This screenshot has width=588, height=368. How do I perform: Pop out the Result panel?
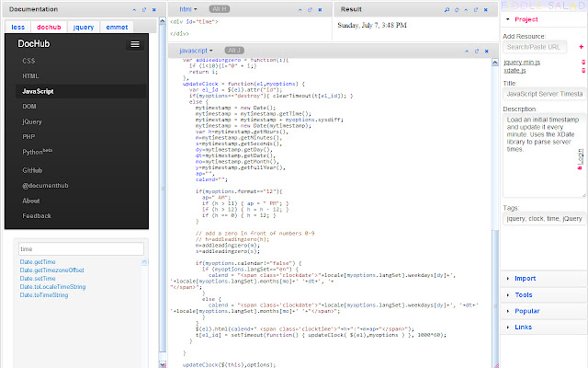[476, 10]
